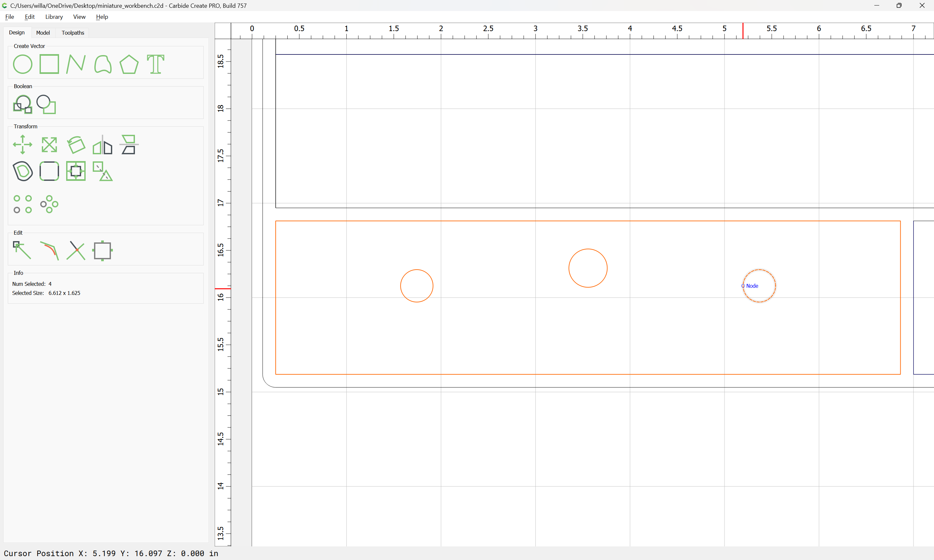Viewport: 934px width, 560px height.
Task: Open the Linear array tool
Action: [23, 204]
